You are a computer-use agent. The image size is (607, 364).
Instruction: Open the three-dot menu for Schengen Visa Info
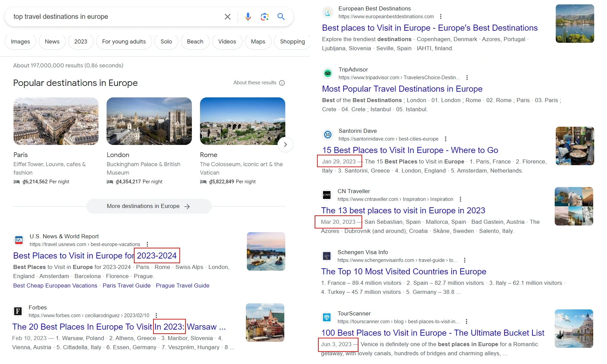465,260
